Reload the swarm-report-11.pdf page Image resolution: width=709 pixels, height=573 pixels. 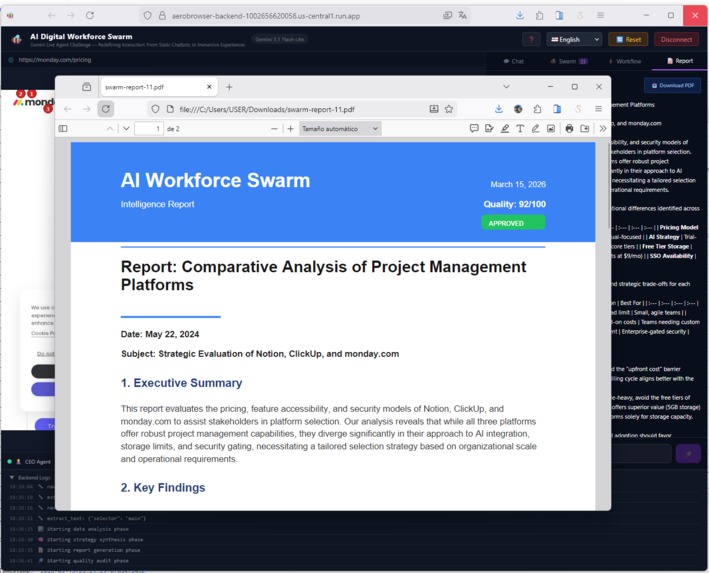tap(105, 109)
